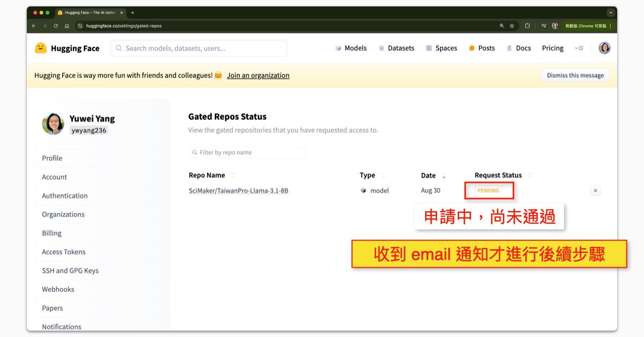Screen dimensions: 644x337
Task: Sort by the Repo Name column
Action: click(212, 175)
